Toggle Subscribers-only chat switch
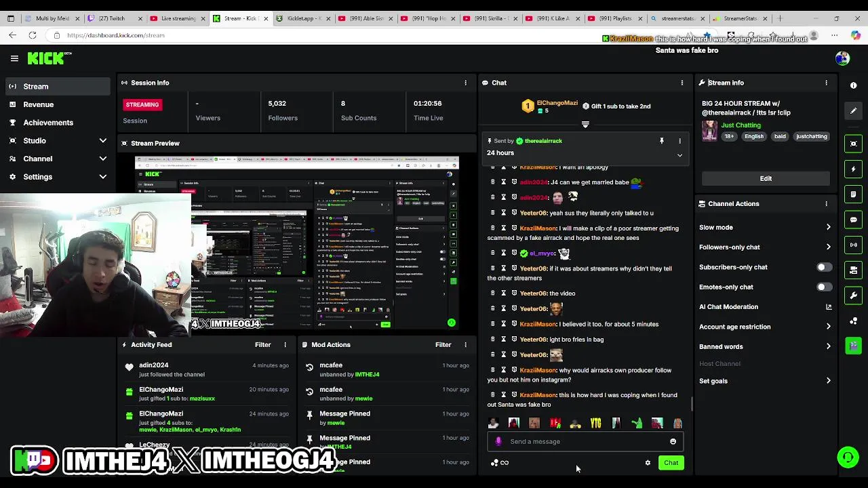Image resolution: width=868 pixels, height=488 pixels. pyautogui.click(x=824, y=267)
